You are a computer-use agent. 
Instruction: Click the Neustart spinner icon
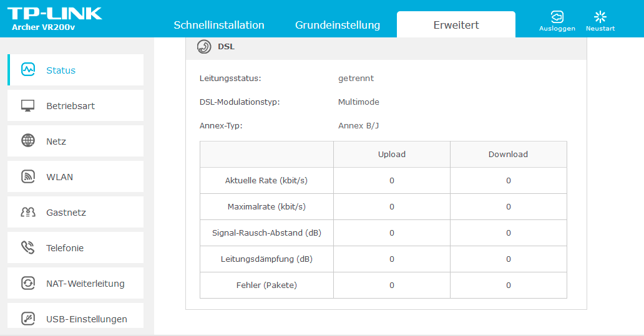click(600, 17)
